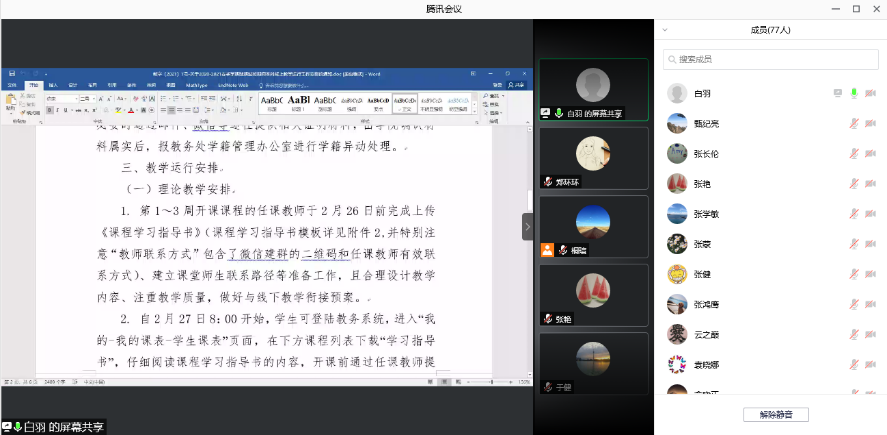Click 袁晓娜's colorful avatar icon

[x=677, y=363]
